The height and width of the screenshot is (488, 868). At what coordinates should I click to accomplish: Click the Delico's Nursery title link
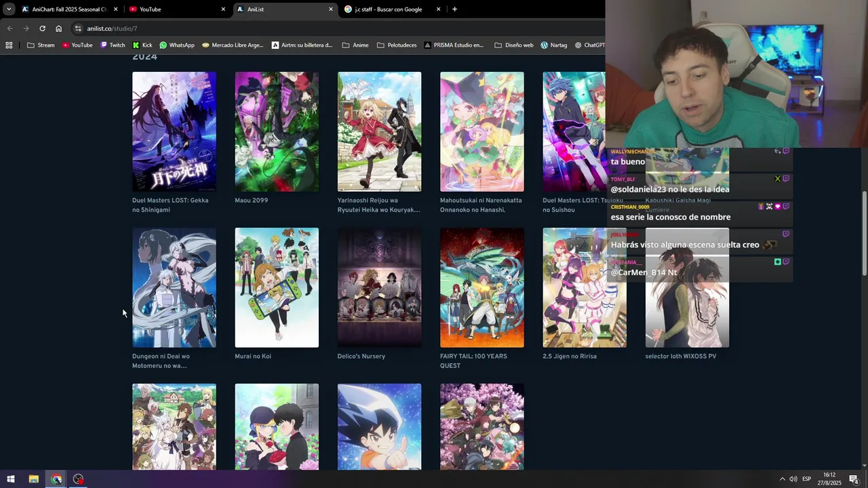pos(361,357)
